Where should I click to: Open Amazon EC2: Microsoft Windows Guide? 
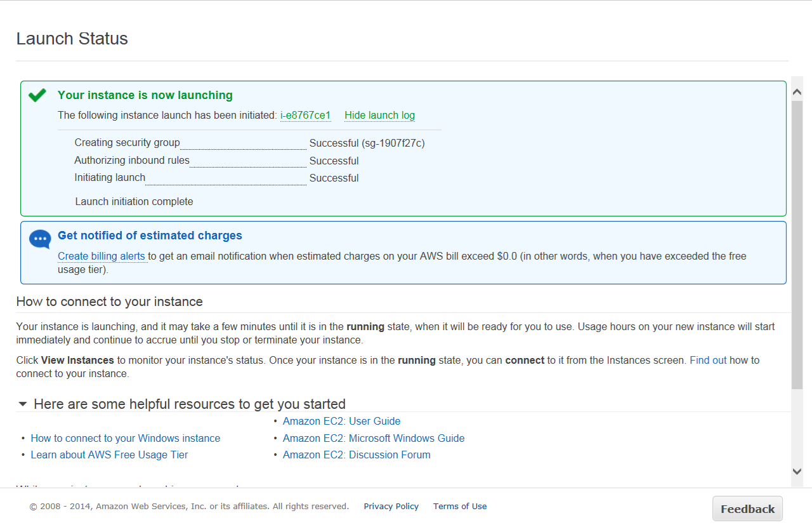pos(373,438)
